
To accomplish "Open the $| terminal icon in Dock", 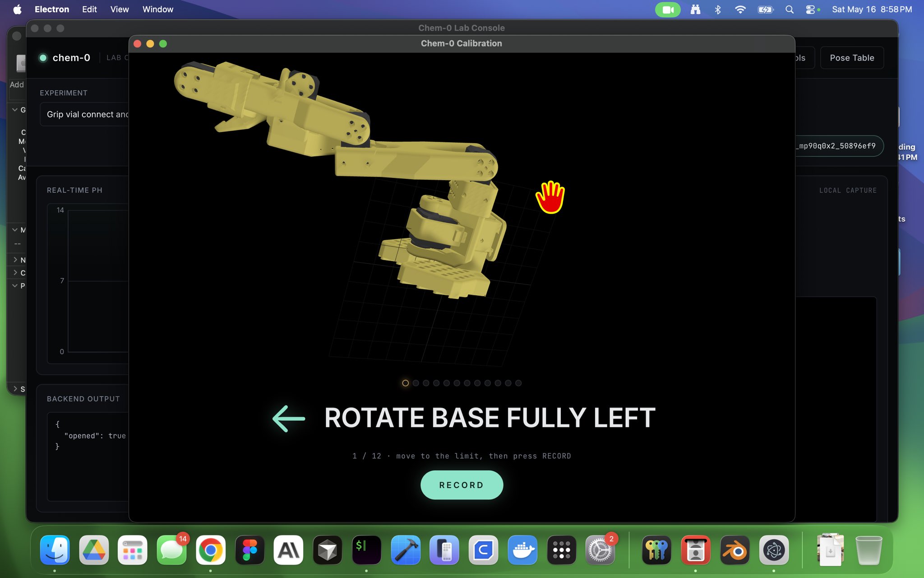I will pyautogui.click(x=366, y=550).
